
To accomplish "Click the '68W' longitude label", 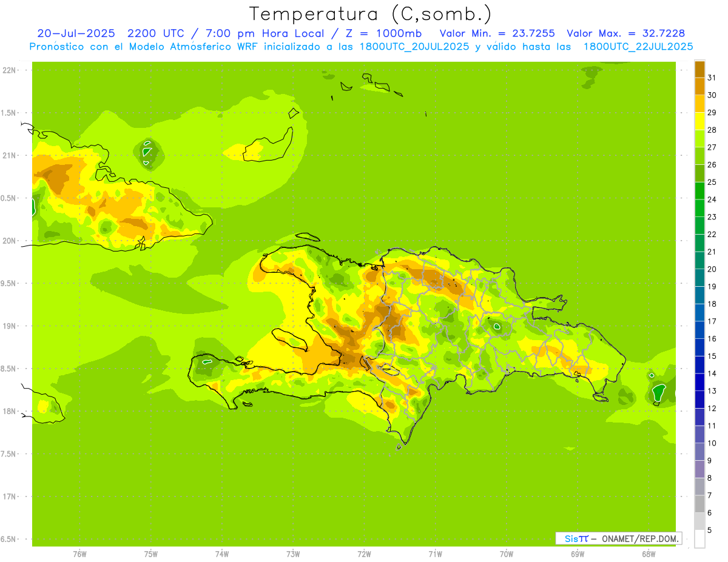I will point(649,554).
